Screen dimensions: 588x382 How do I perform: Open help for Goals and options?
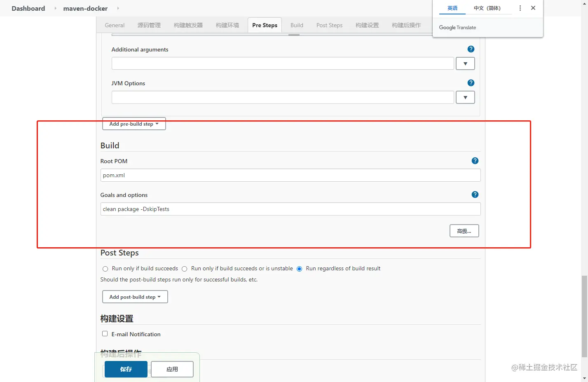pyautogui.click(x=475, y=195)
